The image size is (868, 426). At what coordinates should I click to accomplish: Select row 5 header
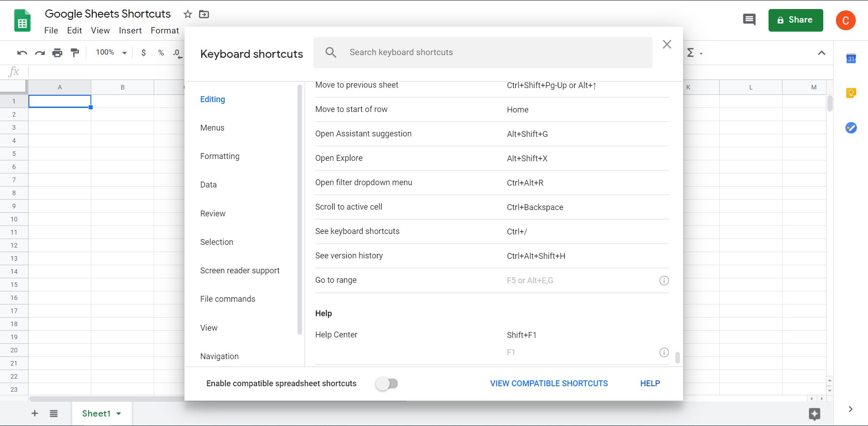pos(14,154)
